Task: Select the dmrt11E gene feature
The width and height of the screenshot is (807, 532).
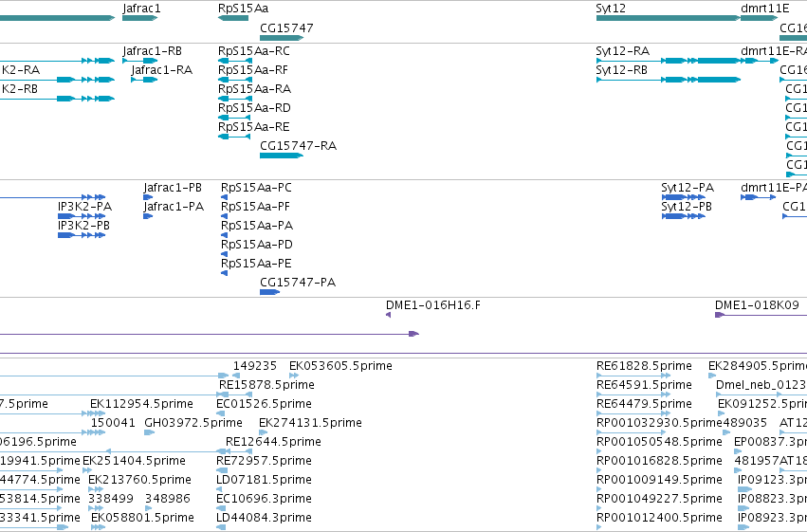Action: [x=760, y=18]
